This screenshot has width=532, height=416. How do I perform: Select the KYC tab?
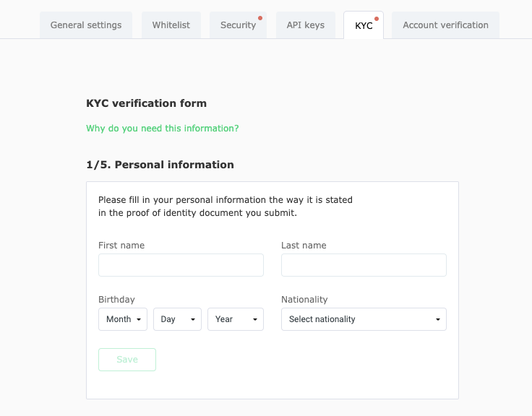(x=364, y=25)
